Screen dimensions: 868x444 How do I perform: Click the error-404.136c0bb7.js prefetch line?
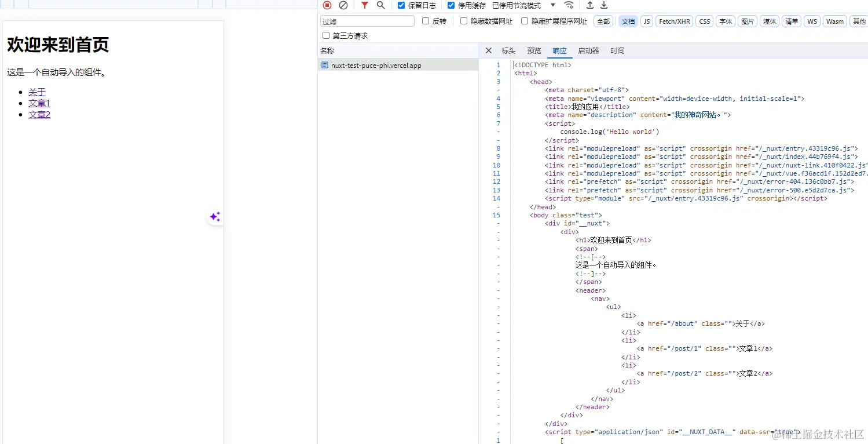pyautogui.click(x=699, y=181)
